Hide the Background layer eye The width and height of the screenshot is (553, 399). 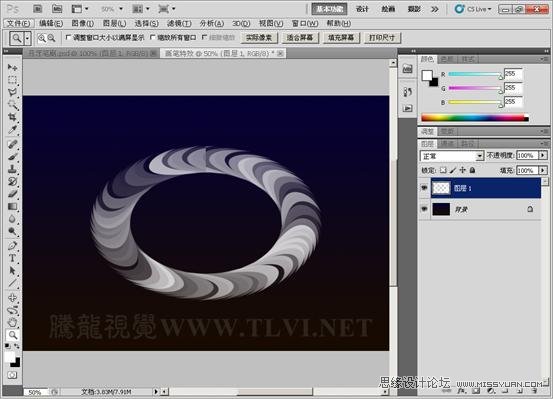click(424, 209)
